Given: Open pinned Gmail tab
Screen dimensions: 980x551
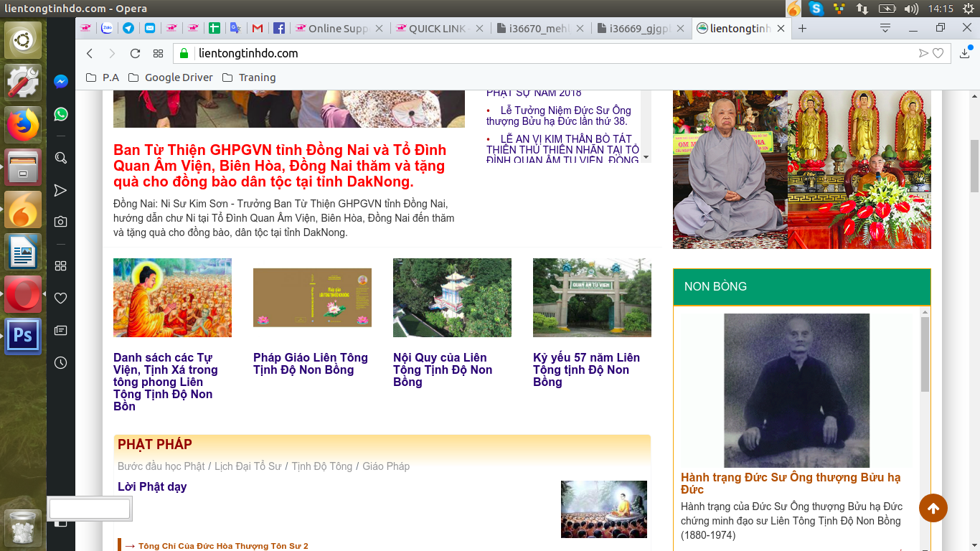Looking at the screenshot, I should pyautogui.click(x=258, y=29).
